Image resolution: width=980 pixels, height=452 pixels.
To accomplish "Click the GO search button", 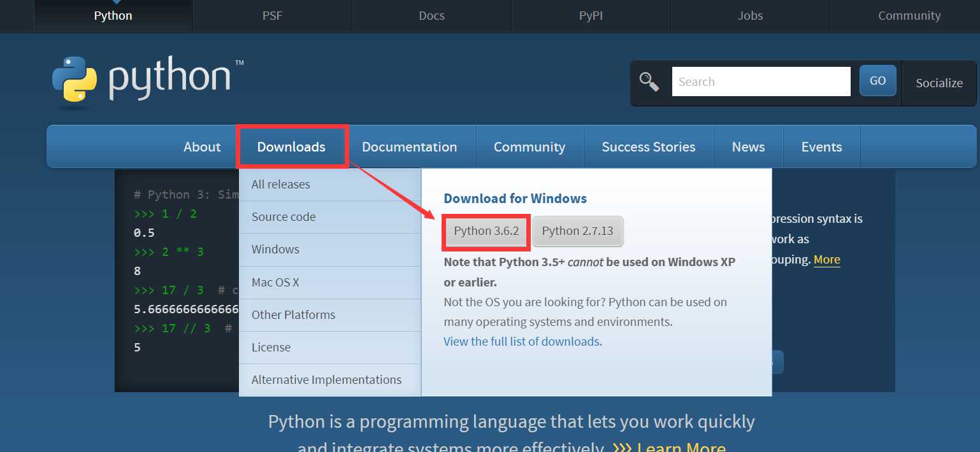I will tap(877, 81).
